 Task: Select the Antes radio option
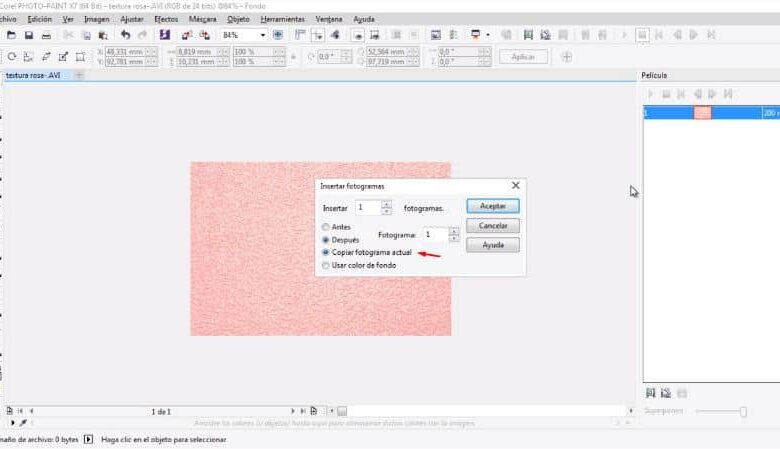[x=325, y=227]
